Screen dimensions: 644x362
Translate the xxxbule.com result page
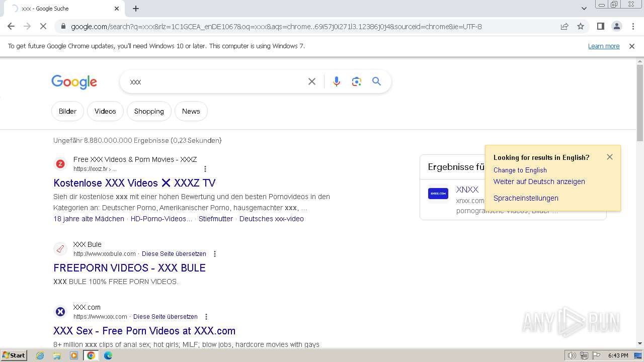pos(174,254)
